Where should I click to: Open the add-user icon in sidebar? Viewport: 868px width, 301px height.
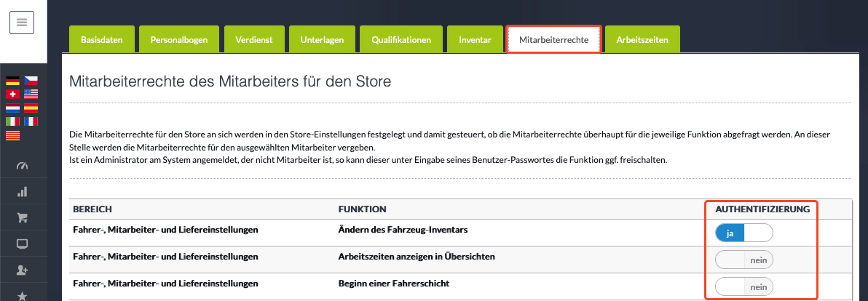(x=22, y=270)
